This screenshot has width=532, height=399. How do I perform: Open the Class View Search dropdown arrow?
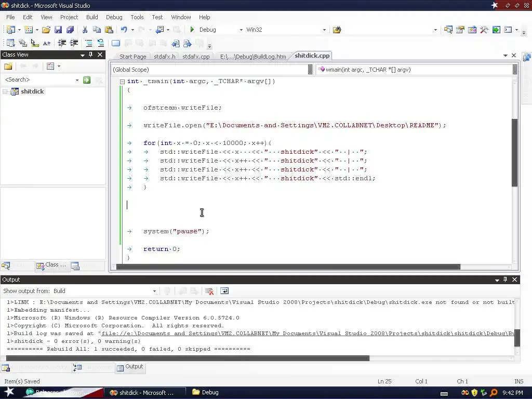click(77, 79)
